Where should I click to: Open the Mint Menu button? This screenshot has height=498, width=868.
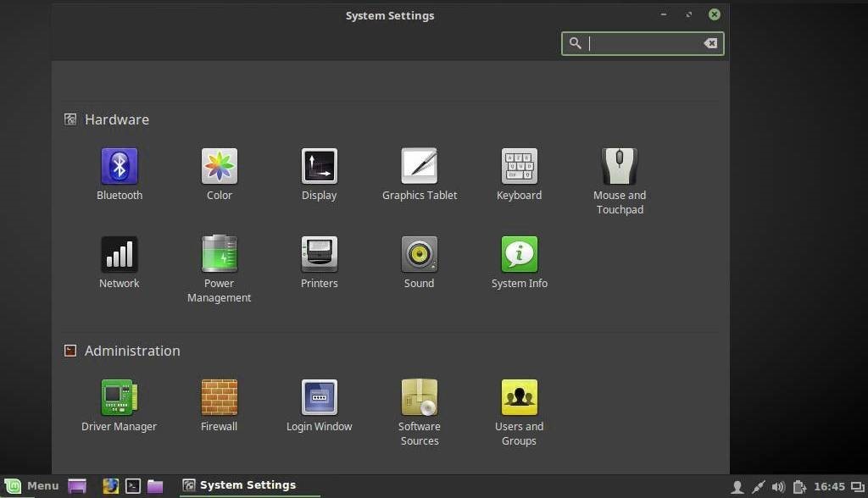pos(31,486)
